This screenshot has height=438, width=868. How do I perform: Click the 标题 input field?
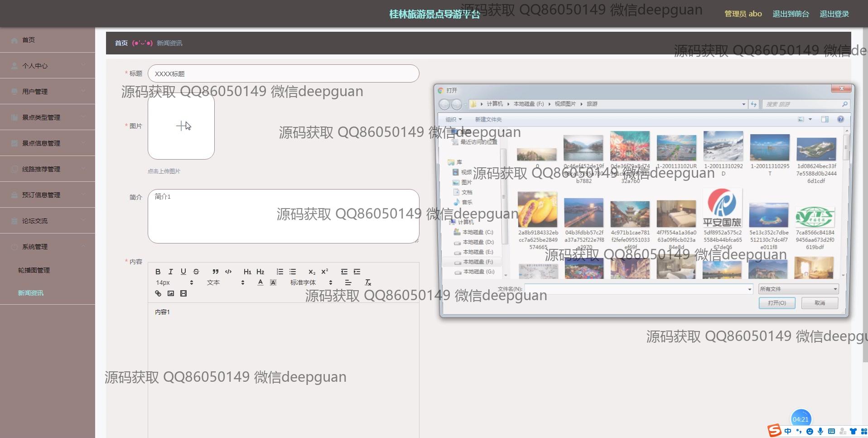click(283, 73)
